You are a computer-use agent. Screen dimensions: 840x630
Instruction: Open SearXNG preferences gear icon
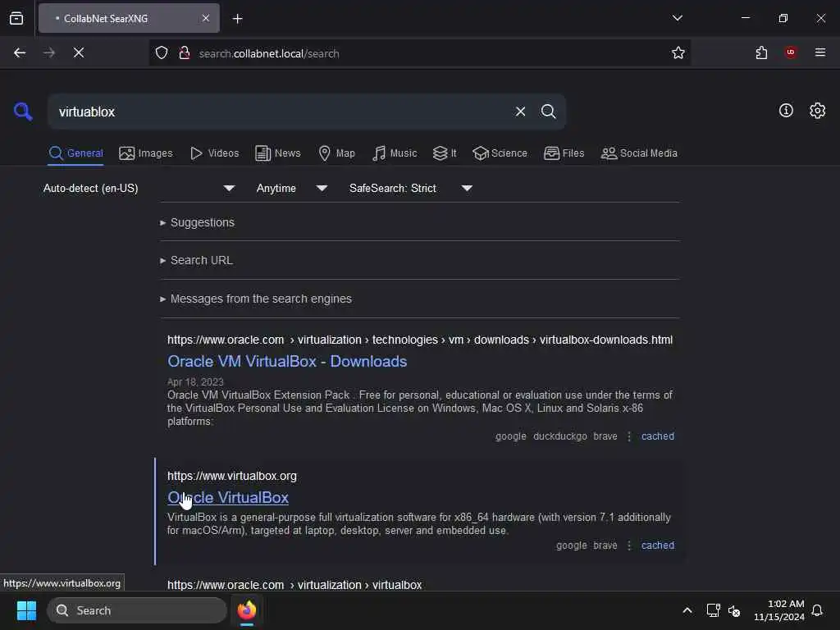[x=817, y=111]
